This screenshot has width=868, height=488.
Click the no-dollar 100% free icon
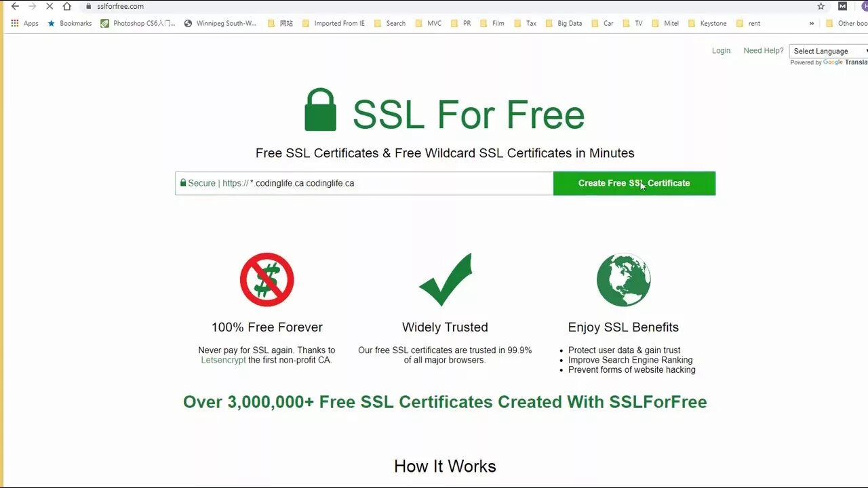(267, 280)
